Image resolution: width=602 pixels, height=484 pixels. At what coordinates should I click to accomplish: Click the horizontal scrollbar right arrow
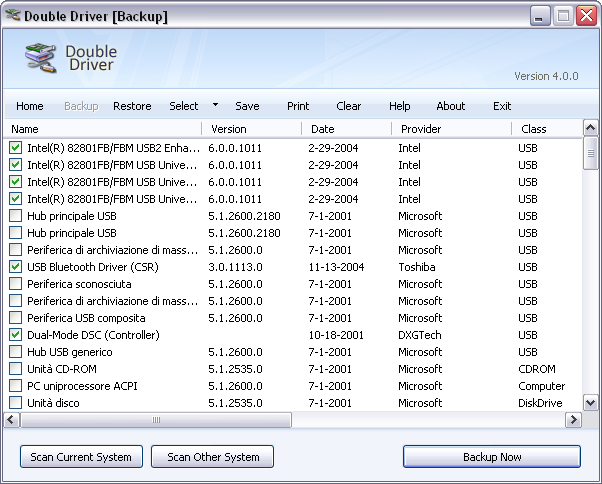click(574, 420)
